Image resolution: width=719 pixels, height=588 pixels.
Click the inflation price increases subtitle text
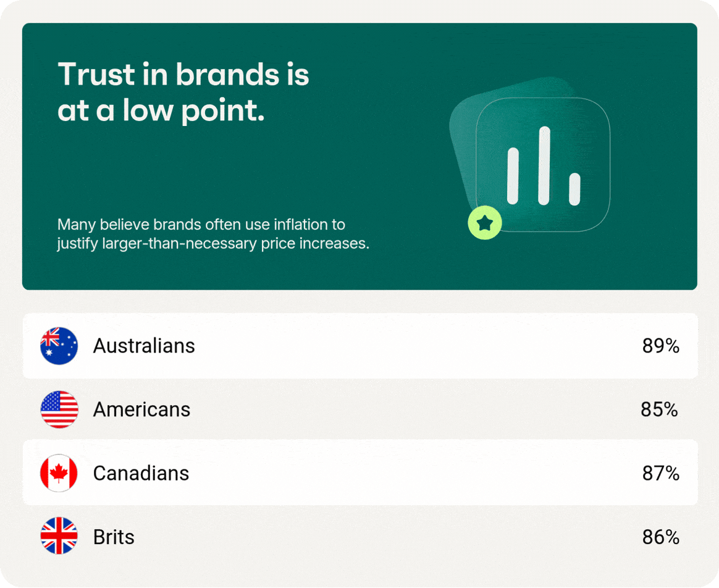(x=213, y=234)
